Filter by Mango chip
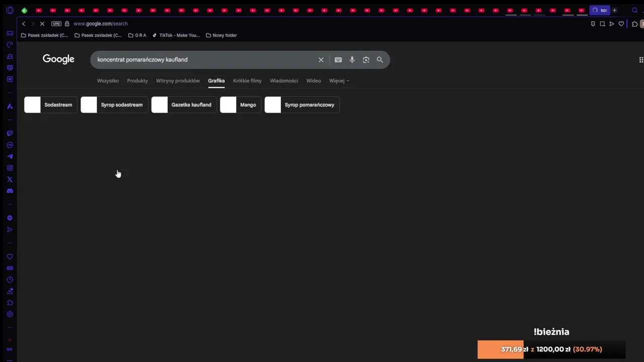The height and width of the screenshot is (362, 644). click(x=240, y=105)
